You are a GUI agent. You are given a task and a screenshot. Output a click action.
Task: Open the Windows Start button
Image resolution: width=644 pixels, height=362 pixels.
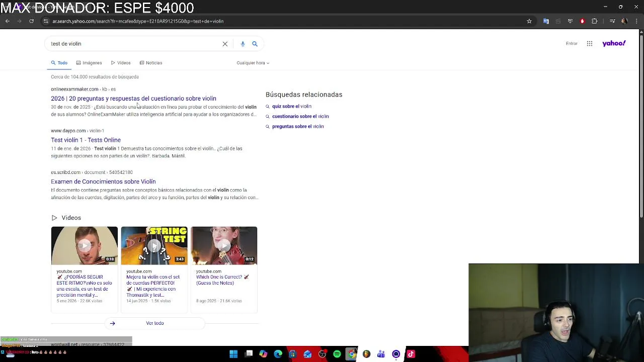(x=233, y=354)
